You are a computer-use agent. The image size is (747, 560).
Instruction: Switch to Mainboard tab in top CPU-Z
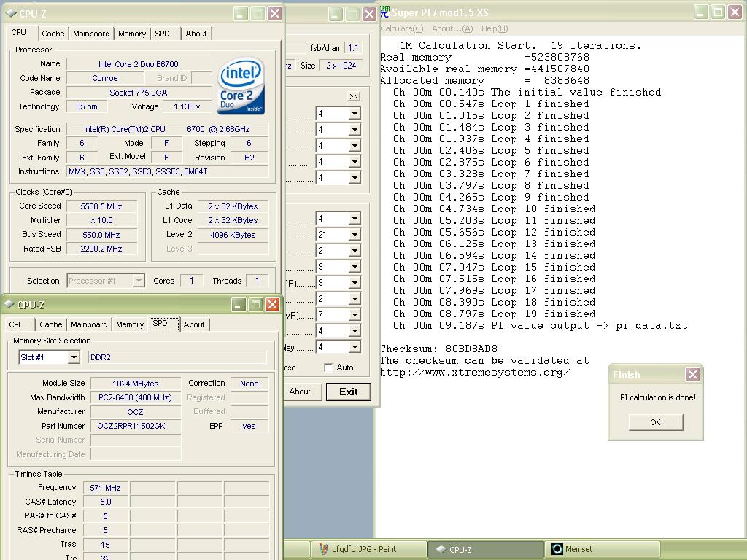click(x=91, y=34)
